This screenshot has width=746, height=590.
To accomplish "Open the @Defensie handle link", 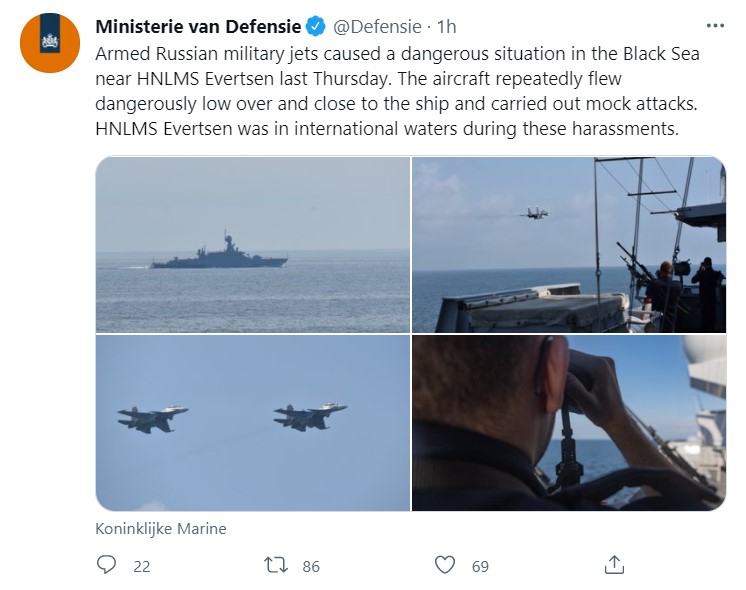I will pyautogui.click(x=370, y=27).
